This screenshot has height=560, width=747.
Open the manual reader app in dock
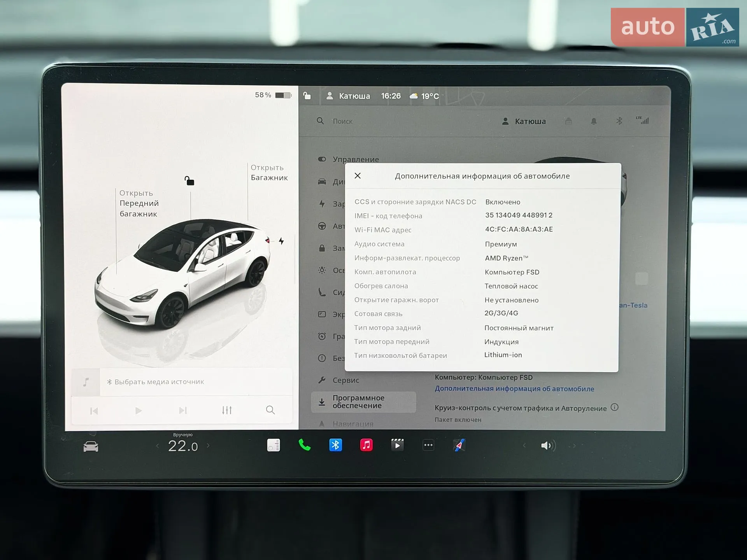pos(274,445)
